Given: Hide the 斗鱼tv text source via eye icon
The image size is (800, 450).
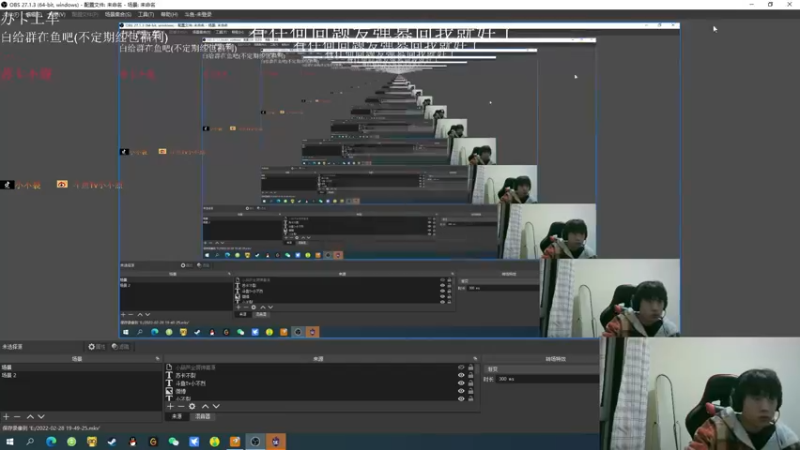Looking at the screenshot, I should [x=461, y=383].
